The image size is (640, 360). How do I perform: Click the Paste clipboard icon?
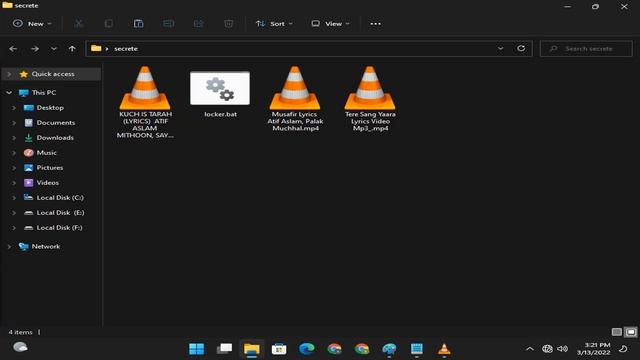(138, 24)
